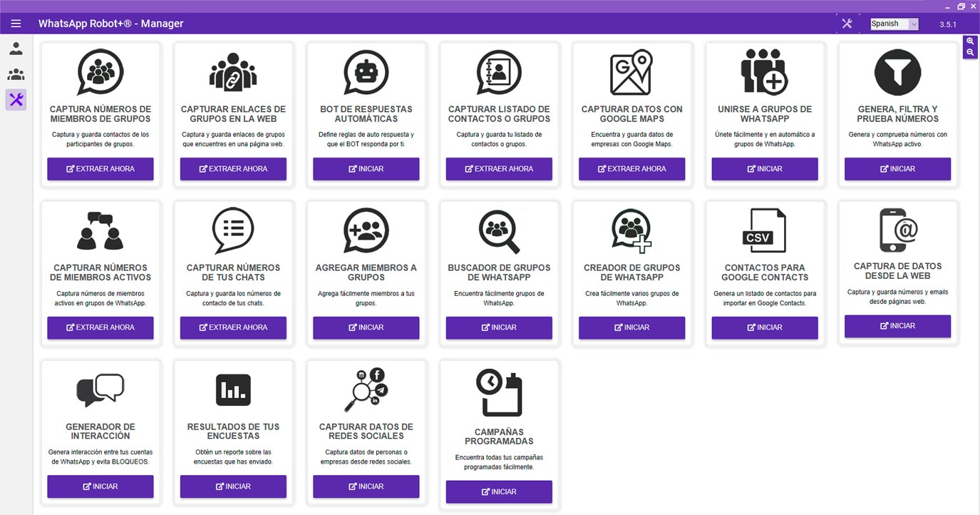This screenshot has height=515, width=980.
Task: Click Iniciar for Buscador de Grupos
Action: click(499, 327)
